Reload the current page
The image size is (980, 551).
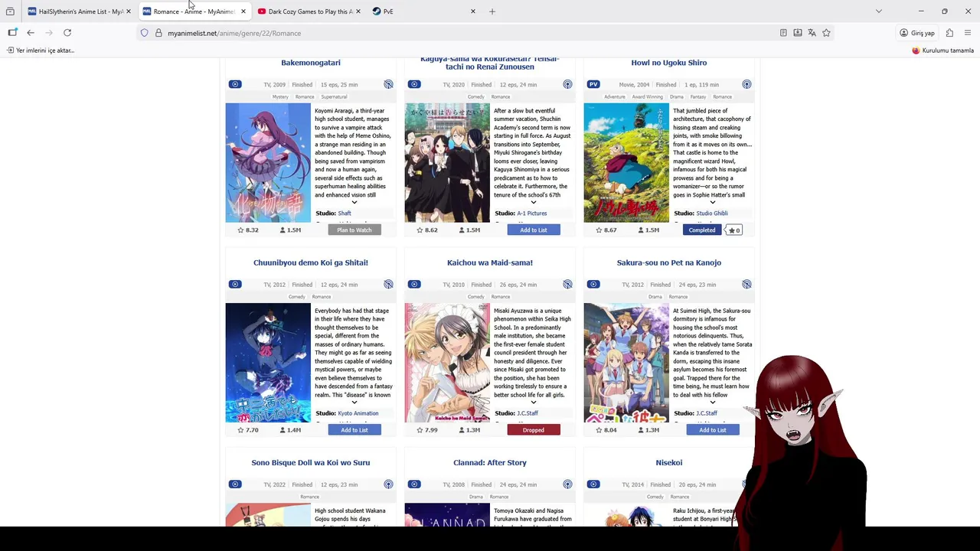(67, 33)
